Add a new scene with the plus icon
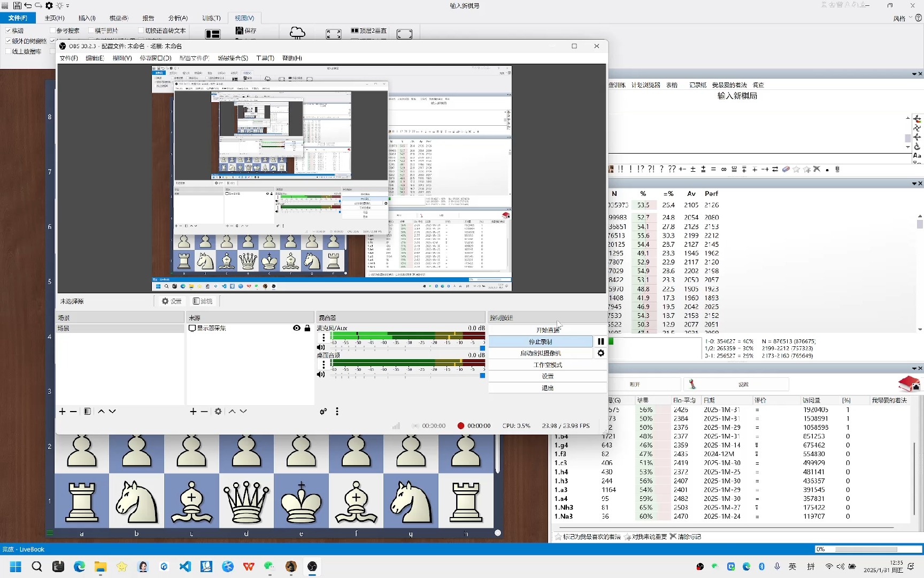 (62, 412)
